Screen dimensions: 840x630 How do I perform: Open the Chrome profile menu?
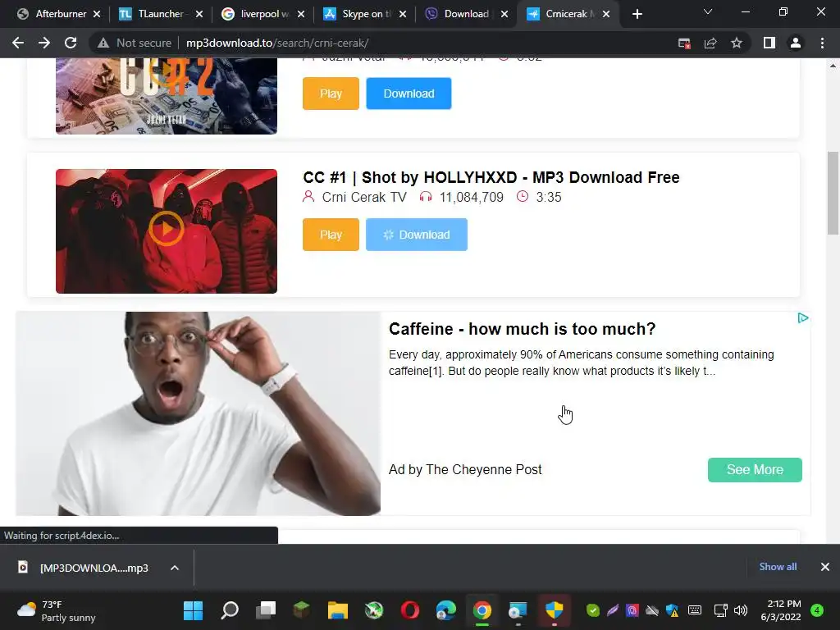pos(796,43)
